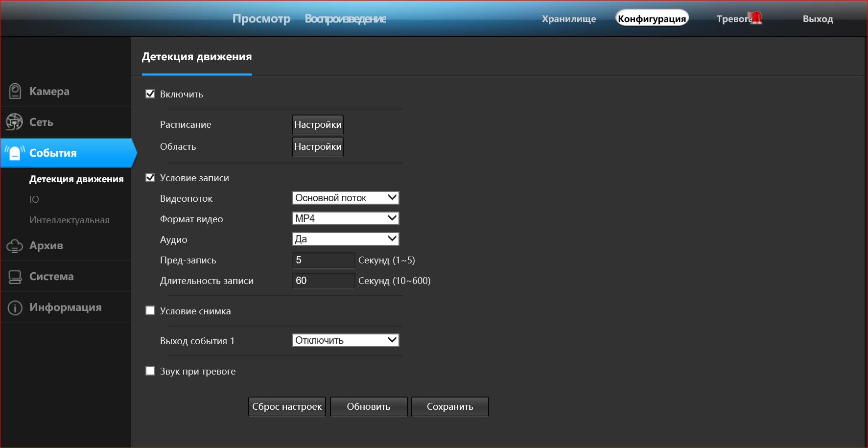The height and width of the screenshot is (448, 868).
Task: Enable the Условие снимка checkbox
Action: pyautogui.click(x=150, y=310)
